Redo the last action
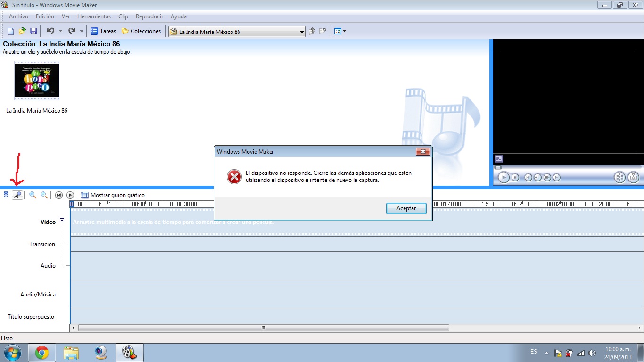The height and width of the screenshot is (362, 644). coord(72,31)
